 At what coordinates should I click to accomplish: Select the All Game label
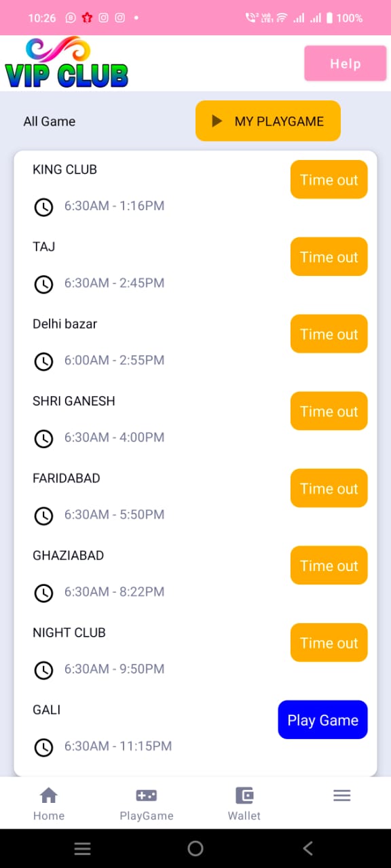pyautogui.click(x=50, y=121)
